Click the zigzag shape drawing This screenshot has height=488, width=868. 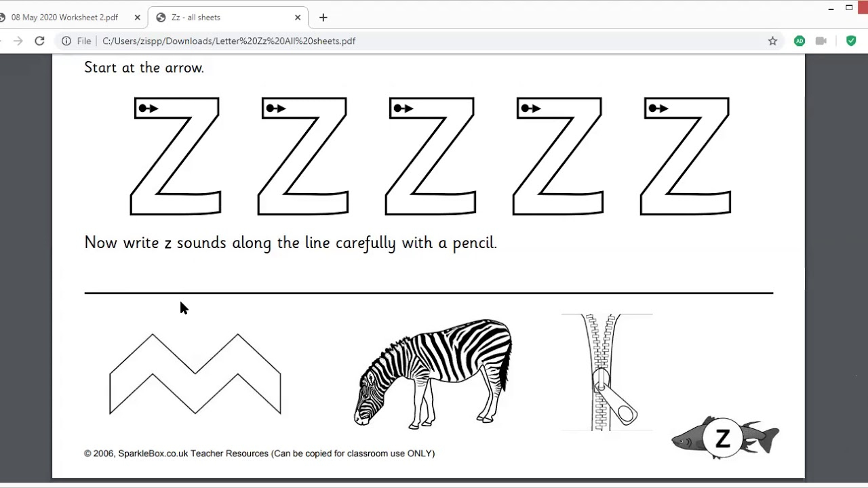click(x=195, y=373)
